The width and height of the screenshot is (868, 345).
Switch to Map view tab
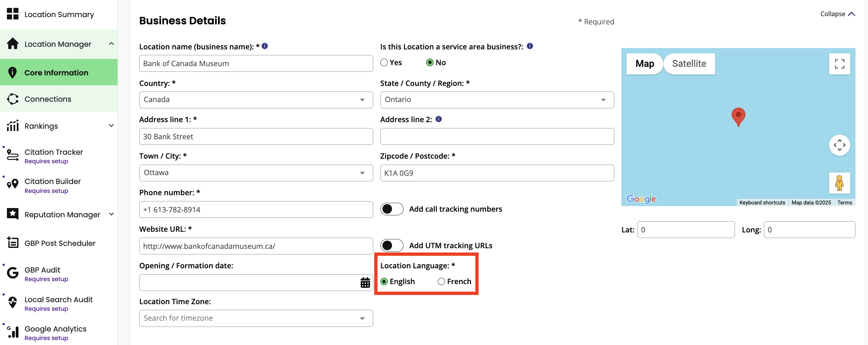click(645, 64)
